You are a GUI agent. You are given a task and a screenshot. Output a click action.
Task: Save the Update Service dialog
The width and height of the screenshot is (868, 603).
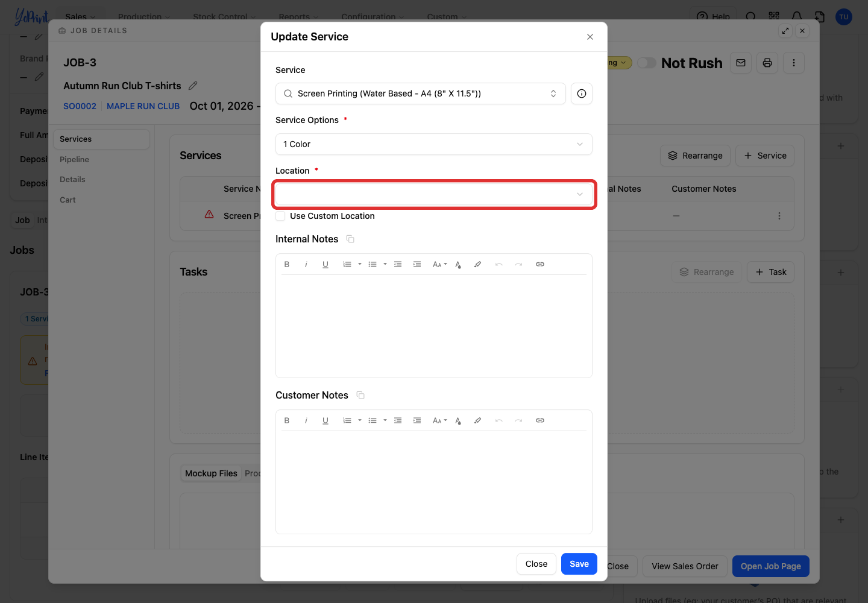(x=579, y=564)
